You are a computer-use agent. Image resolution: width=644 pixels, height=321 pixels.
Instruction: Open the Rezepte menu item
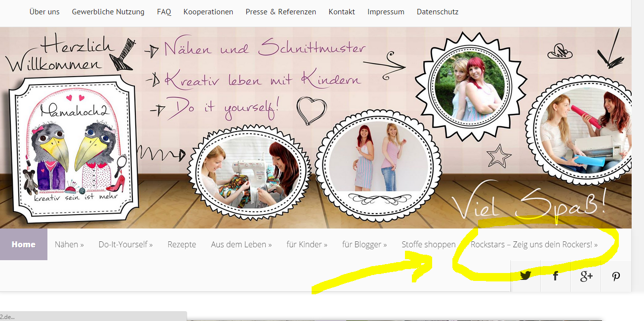point(182,244)
